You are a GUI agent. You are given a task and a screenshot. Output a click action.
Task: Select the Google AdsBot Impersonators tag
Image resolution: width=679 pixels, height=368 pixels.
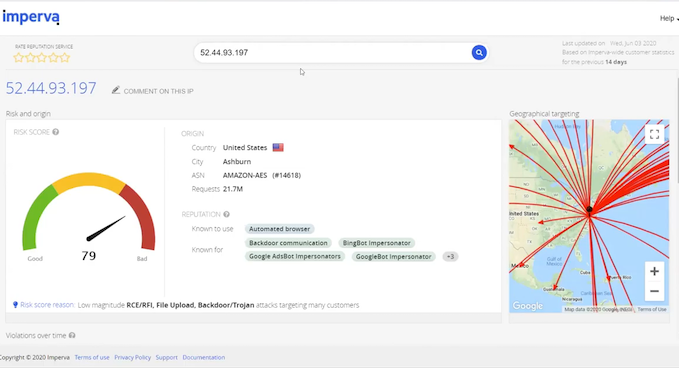[x=295, y=257]
